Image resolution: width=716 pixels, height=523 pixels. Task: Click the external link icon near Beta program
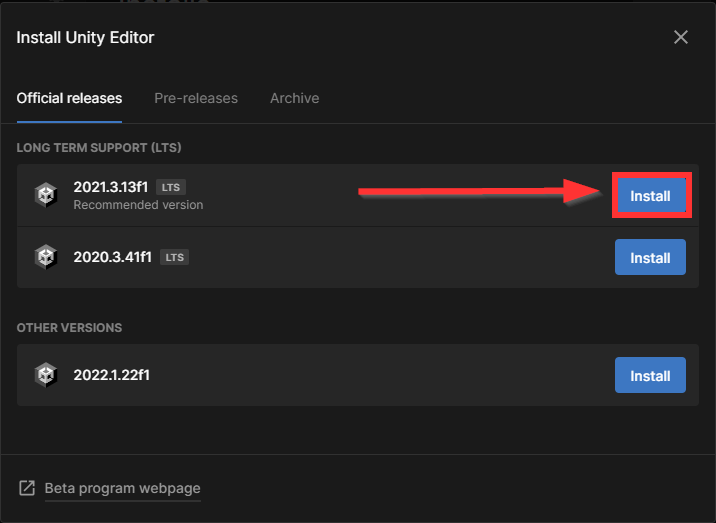pos(27,488)
